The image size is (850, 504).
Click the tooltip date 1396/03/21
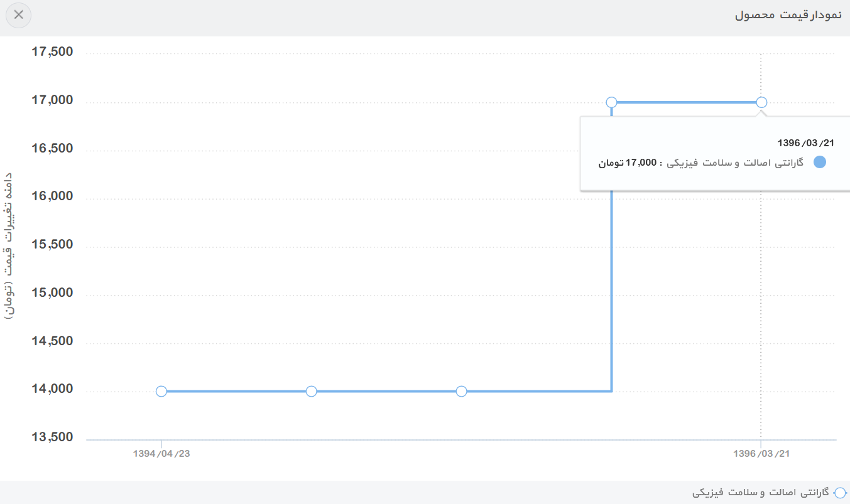click(x=805, y=142)
